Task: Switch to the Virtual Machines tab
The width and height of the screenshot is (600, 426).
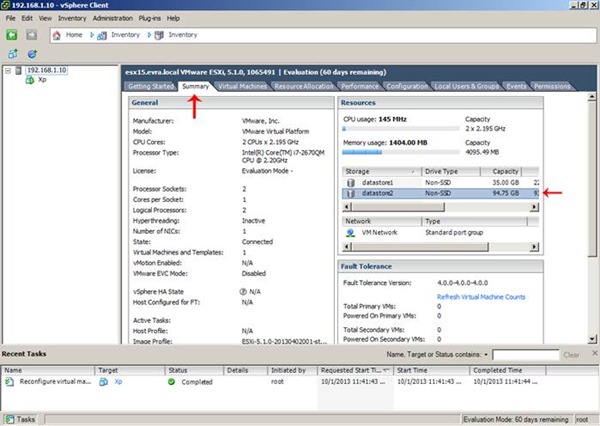Action: tap(242, 87)
